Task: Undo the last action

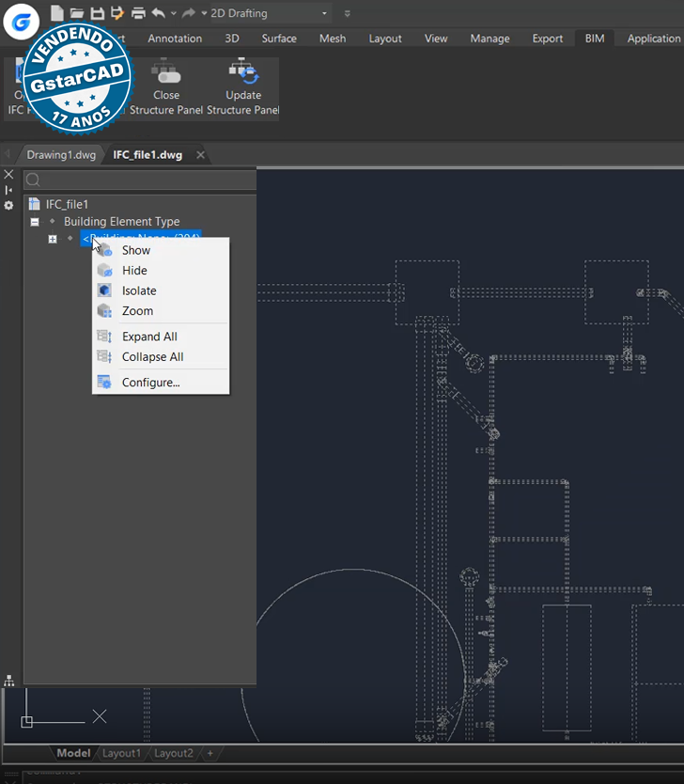Action: coord(159,13)
